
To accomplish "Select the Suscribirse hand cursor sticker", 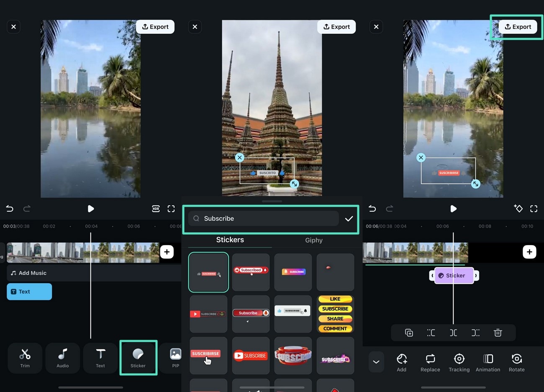I will point(208,356).
